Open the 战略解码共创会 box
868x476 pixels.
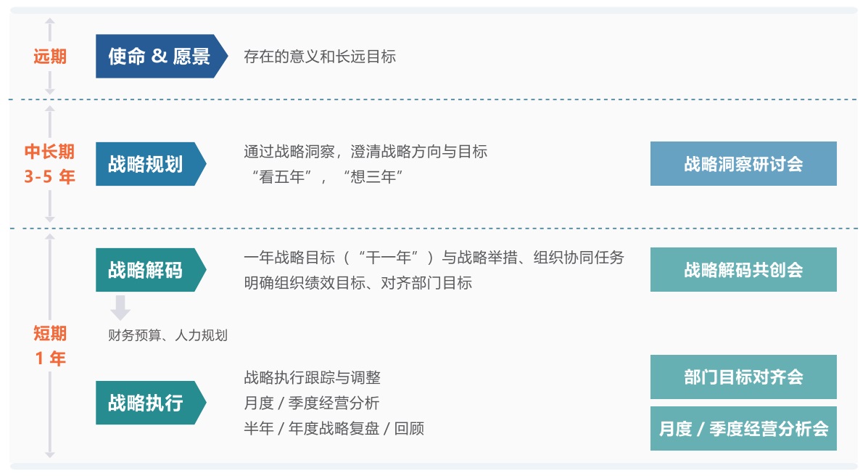[x=743, y=270]
